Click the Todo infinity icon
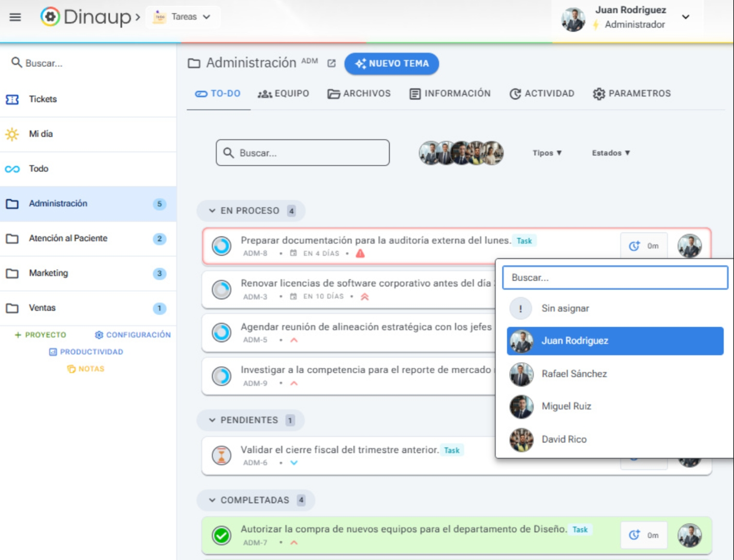 click(x=12, y=169)
